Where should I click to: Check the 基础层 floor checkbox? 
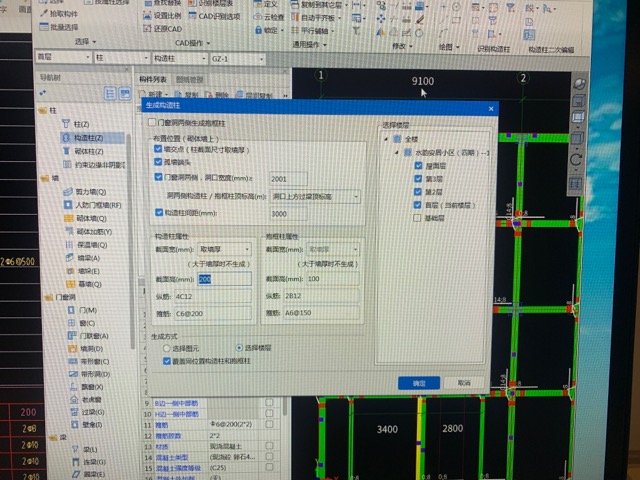click(417, 218)
